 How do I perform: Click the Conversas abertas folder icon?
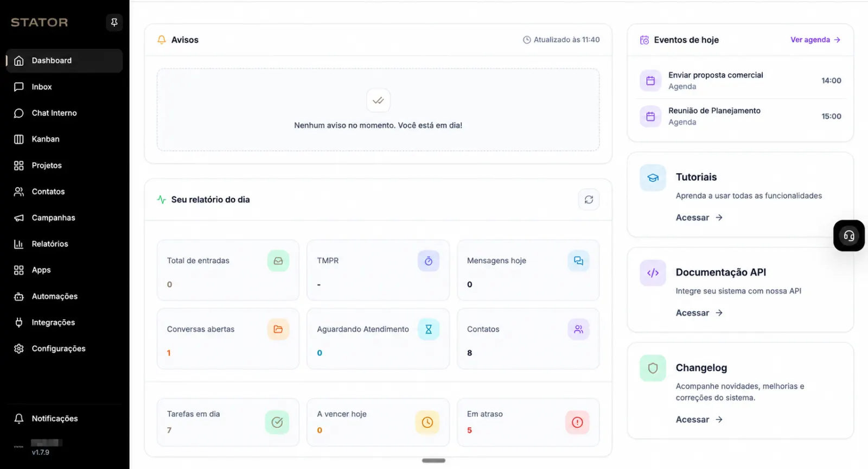278,329
